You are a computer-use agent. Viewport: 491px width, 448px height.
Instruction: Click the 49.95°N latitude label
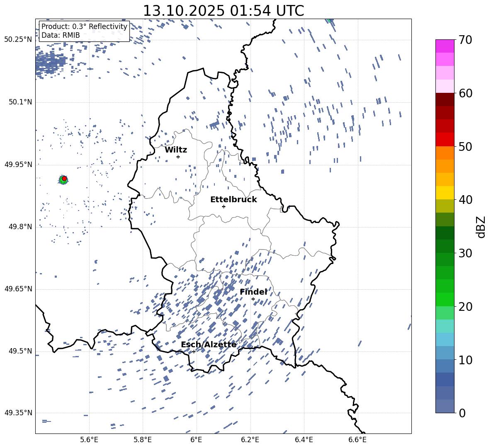(18, 165)
